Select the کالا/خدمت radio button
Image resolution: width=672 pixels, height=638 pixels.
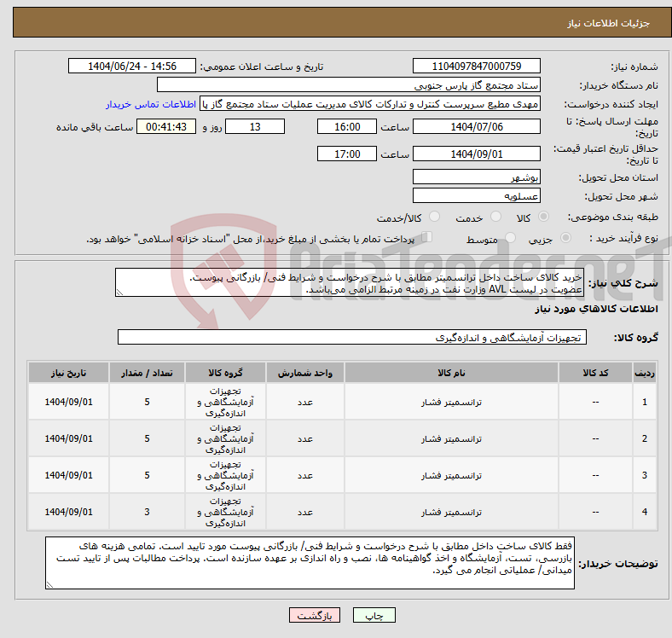click(435, 217)
